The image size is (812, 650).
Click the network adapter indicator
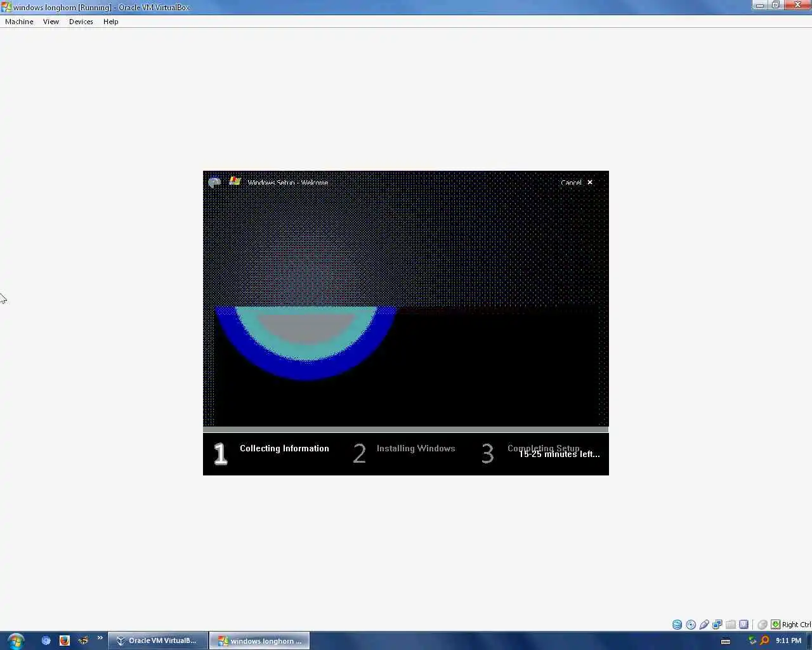coord(717,625)
